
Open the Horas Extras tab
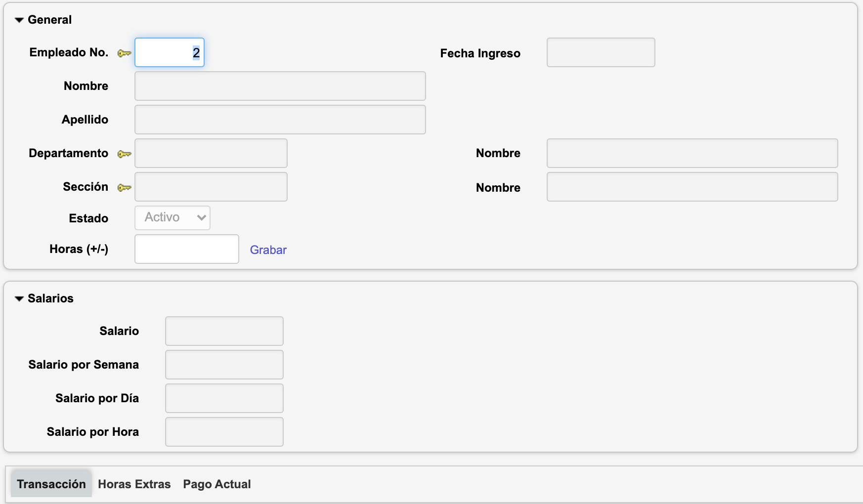[x=134, y=484]
